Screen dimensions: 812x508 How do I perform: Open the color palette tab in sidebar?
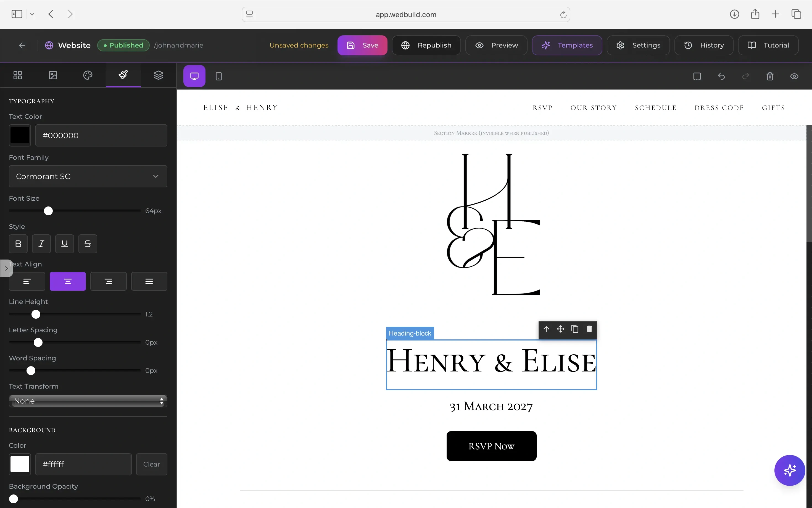click(x=88, y=75)
